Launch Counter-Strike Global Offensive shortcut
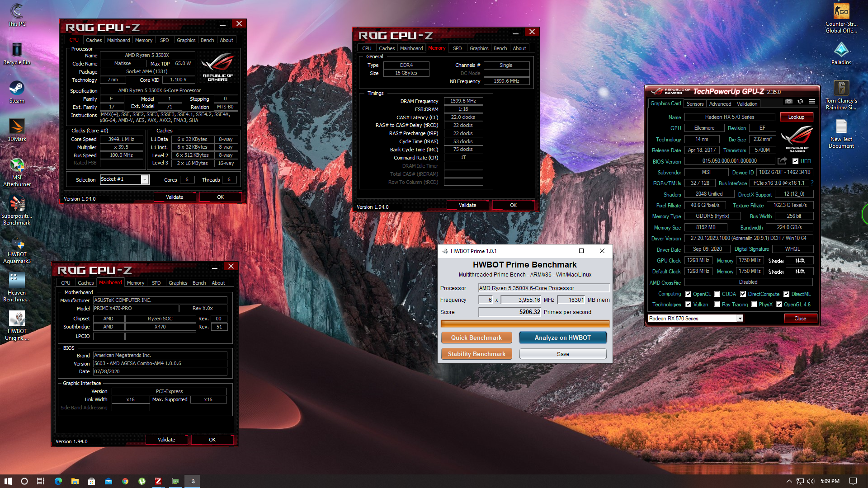The width and height of the screenshot is (868, 488). tap(841, 18)
